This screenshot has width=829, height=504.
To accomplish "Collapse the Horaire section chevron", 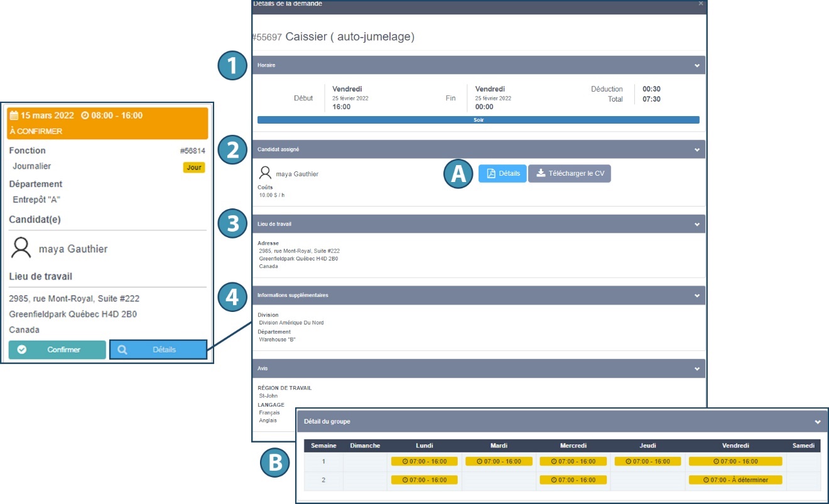I will (696, 65).
